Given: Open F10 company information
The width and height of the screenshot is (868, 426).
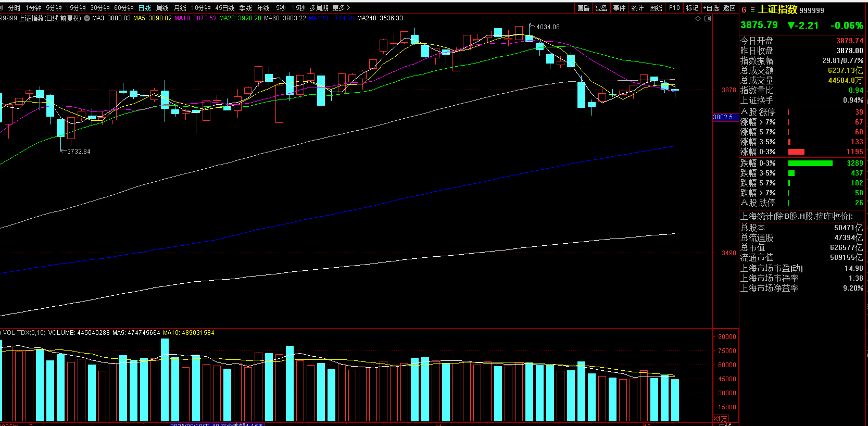Looking at the screenshot, I should click(674, 8).
